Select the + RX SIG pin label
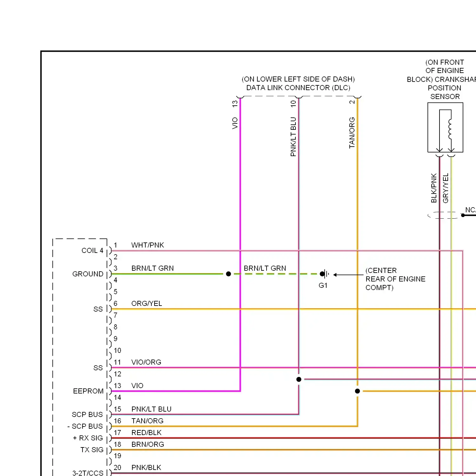 [88, 438]
